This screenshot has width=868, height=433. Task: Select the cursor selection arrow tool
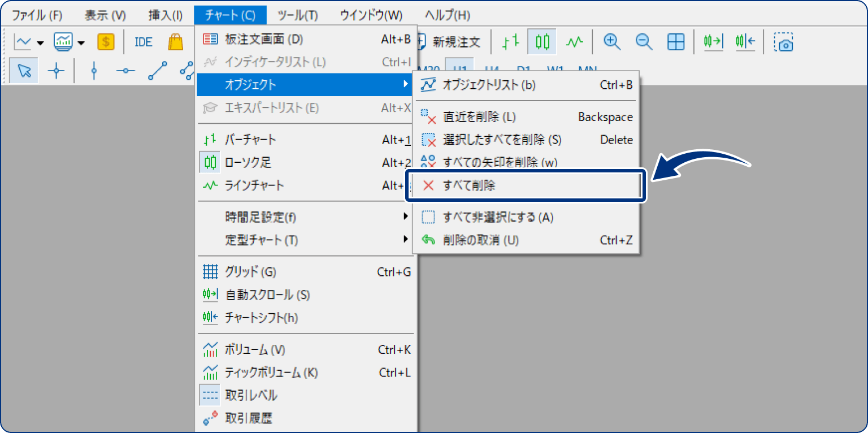pyautogui.click(x=23, y=70)
